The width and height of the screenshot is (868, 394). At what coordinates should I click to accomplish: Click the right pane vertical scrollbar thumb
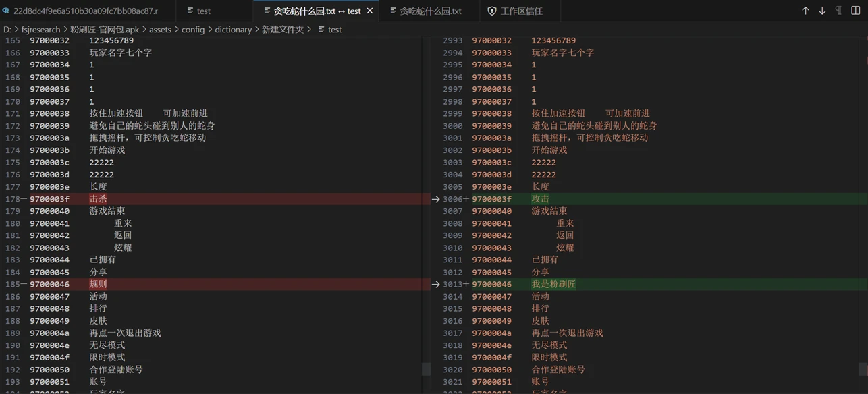click(x=863, y=368)
